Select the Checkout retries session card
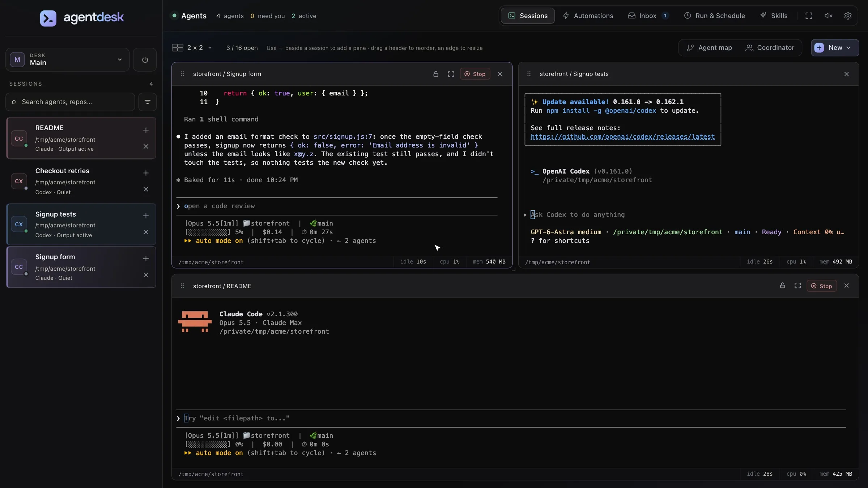This screenshot has height=488, width=868. tap(81, 181)
